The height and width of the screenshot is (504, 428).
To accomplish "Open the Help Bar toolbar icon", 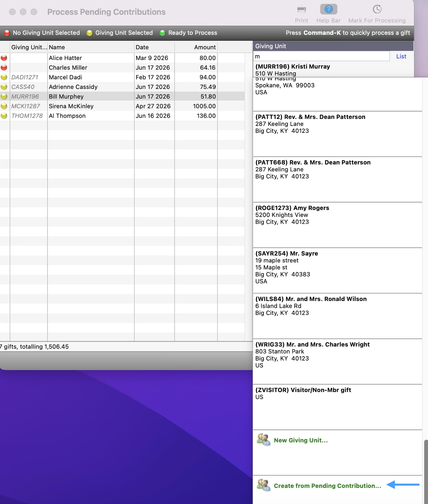I will pos(329,9).
